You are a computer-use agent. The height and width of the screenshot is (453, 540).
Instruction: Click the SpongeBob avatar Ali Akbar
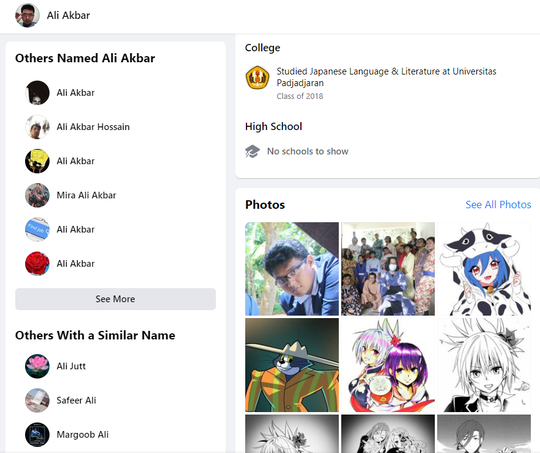[x=37, y=161]
